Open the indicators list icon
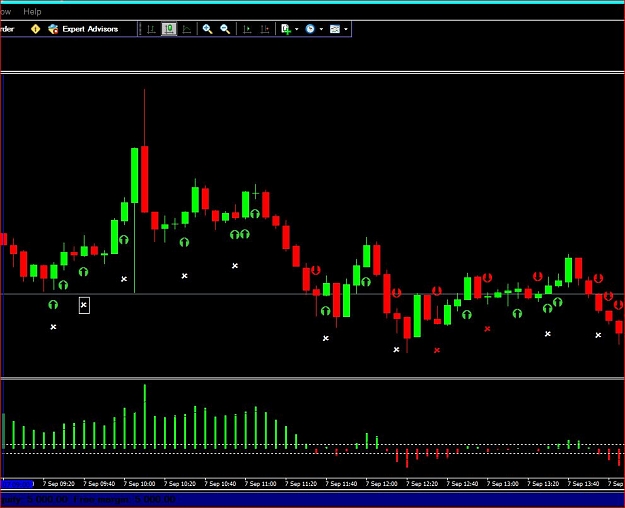Screen dimensions: 625x508 (286, 29)
